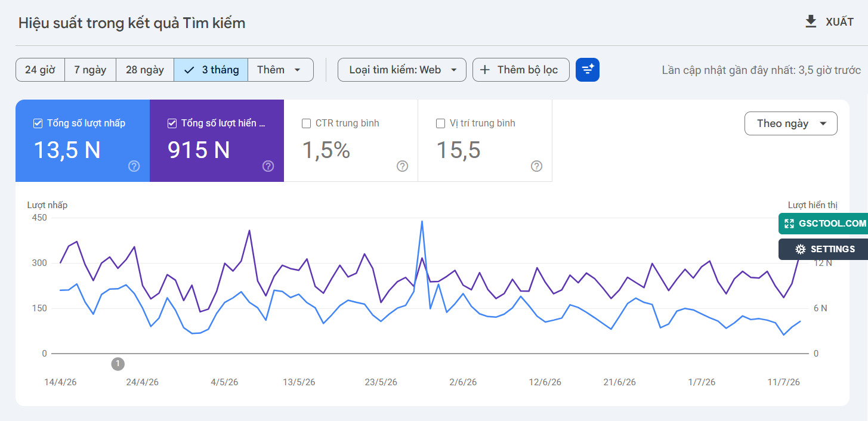
Task: Select the 3 tháng date range
Action: [x=211, y=70]
